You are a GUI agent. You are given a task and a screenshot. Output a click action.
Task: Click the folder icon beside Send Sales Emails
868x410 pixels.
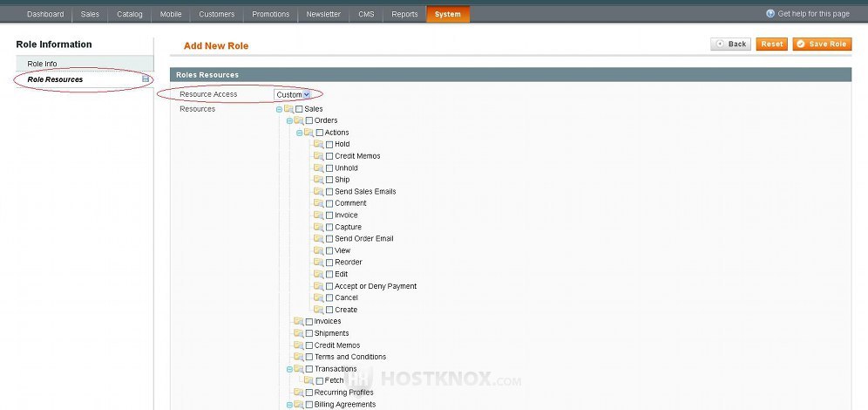[319, 191]
